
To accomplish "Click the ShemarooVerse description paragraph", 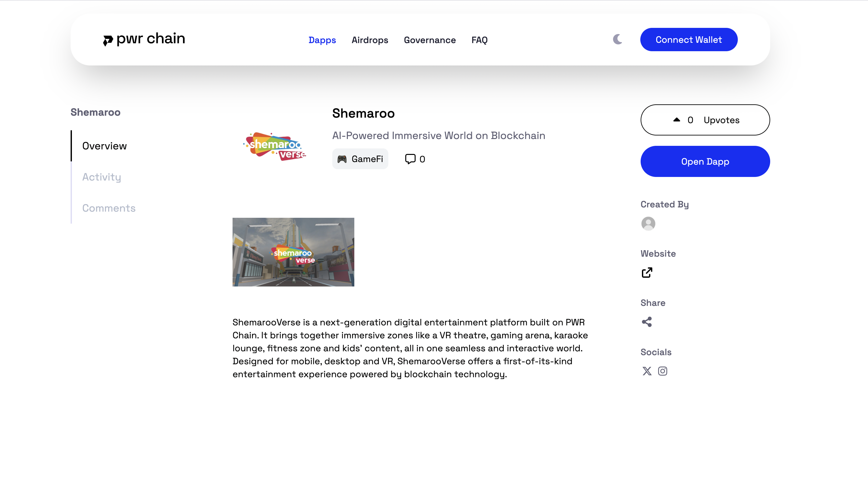I will (x=410, y=348).
